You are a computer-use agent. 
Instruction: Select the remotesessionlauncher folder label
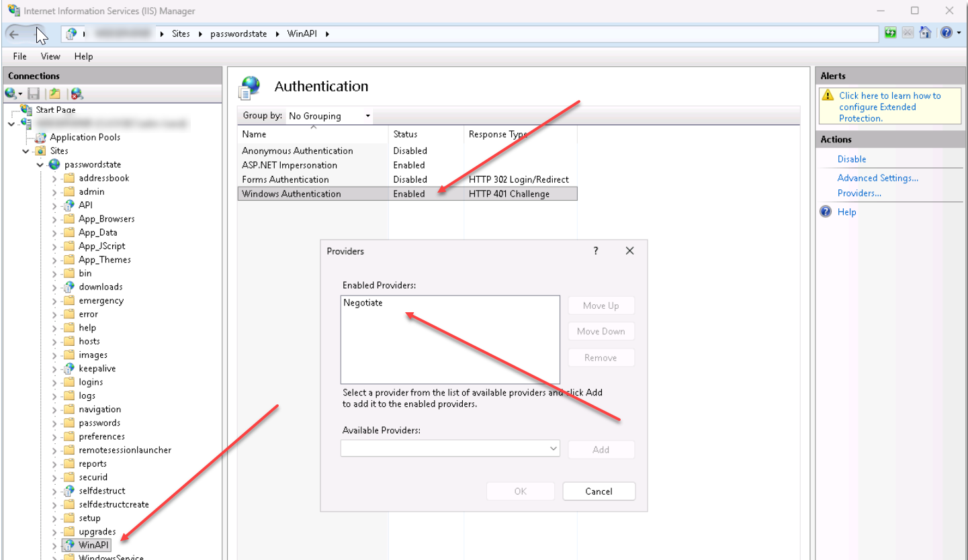[125, 450]
